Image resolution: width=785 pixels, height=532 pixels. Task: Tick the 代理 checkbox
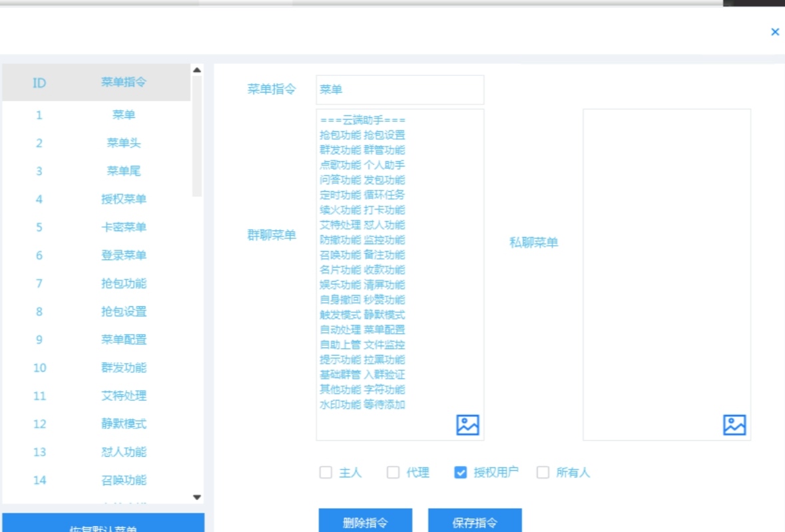tap(393, 473)
